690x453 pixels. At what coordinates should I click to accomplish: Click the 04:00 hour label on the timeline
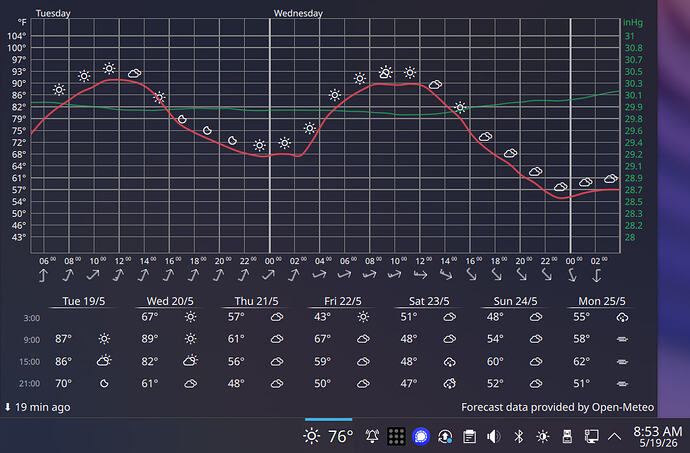[x=323, y=261]
